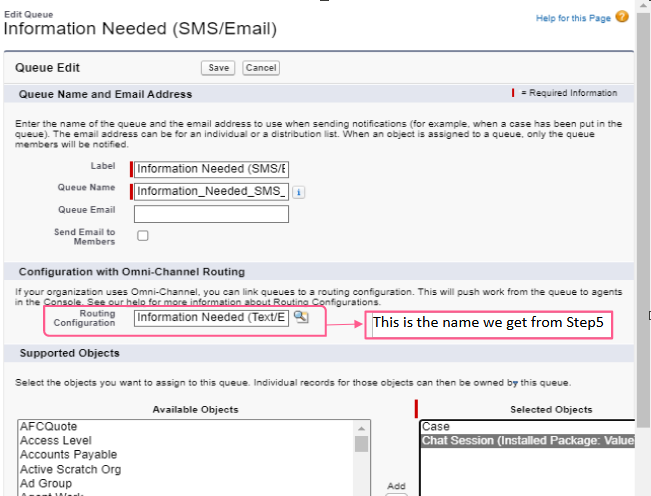This screenshot has width=651, height=496.
Task: Click the Add label between object lists
Action: pos(396,487)
